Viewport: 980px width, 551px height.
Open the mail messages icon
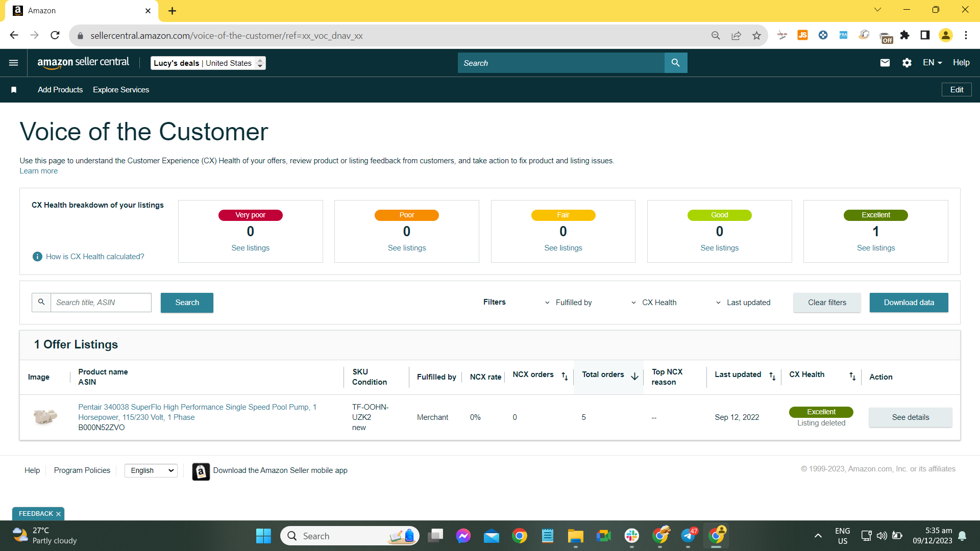(x=885, y=63)
